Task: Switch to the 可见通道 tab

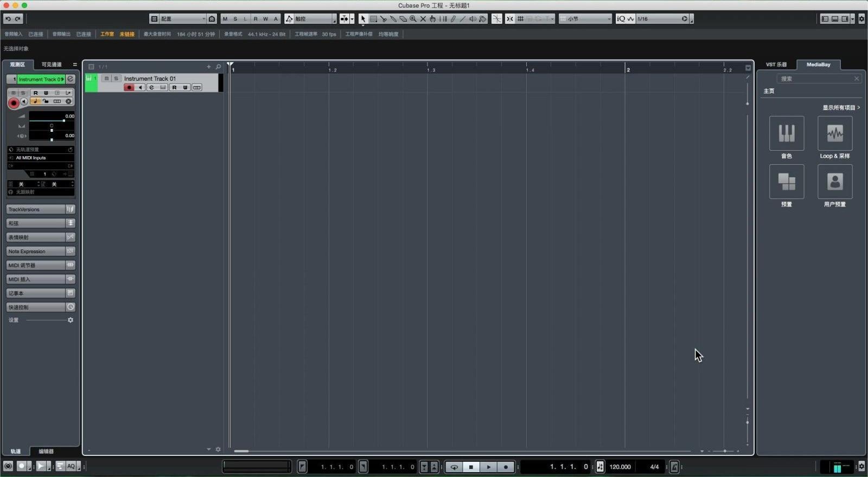Action: 52,65
